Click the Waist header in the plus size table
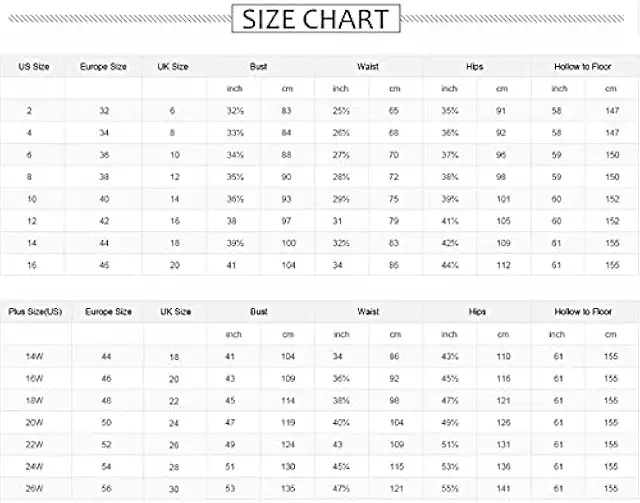The height and width of the screenshot is (503, 640). coord(367,312)
